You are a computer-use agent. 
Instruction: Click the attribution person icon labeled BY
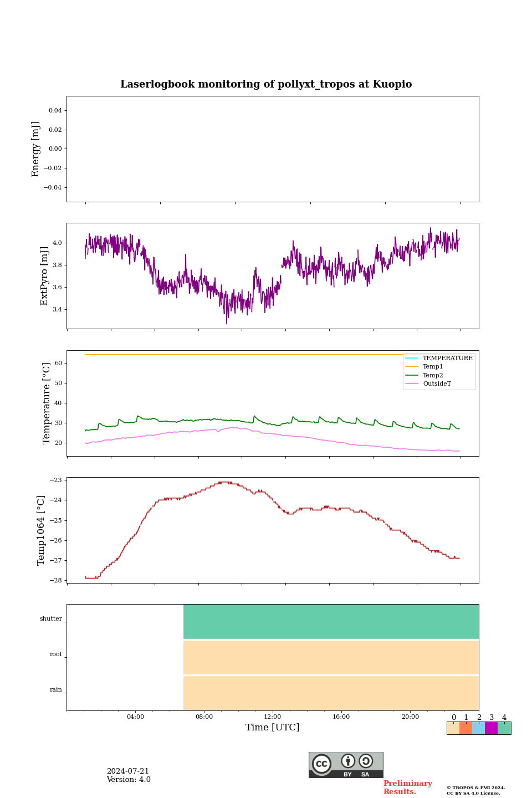click(x=348, y=761)
